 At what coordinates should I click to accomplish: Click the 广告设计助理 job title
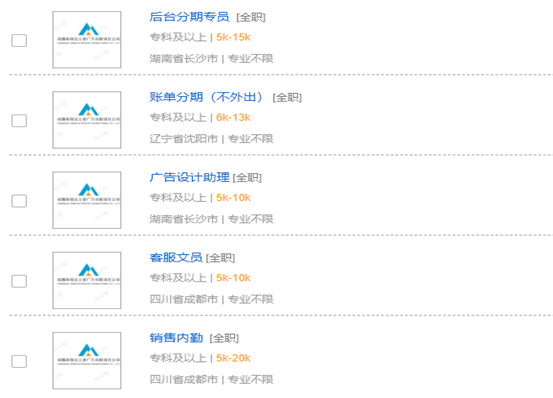tap(189, 177)
